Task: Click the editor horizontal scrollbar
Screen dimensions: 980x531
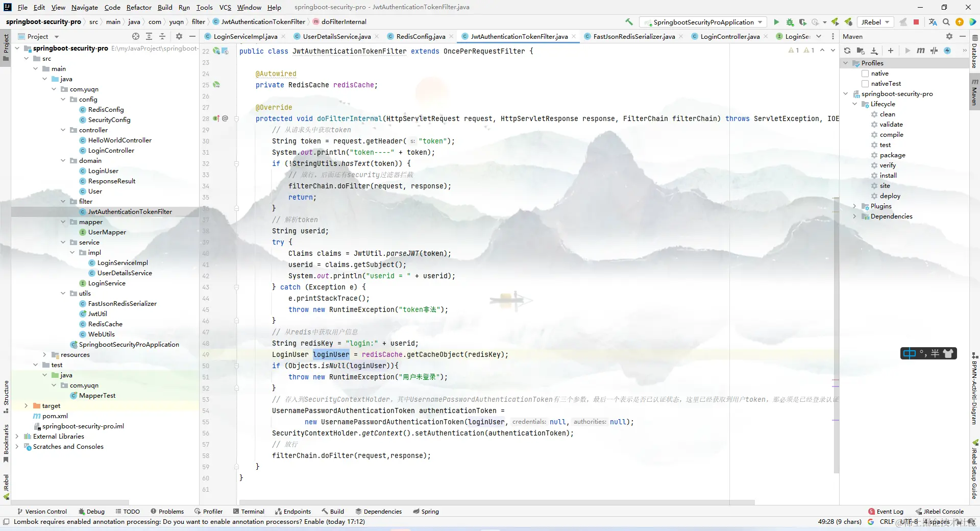Action: pos(497,502)
